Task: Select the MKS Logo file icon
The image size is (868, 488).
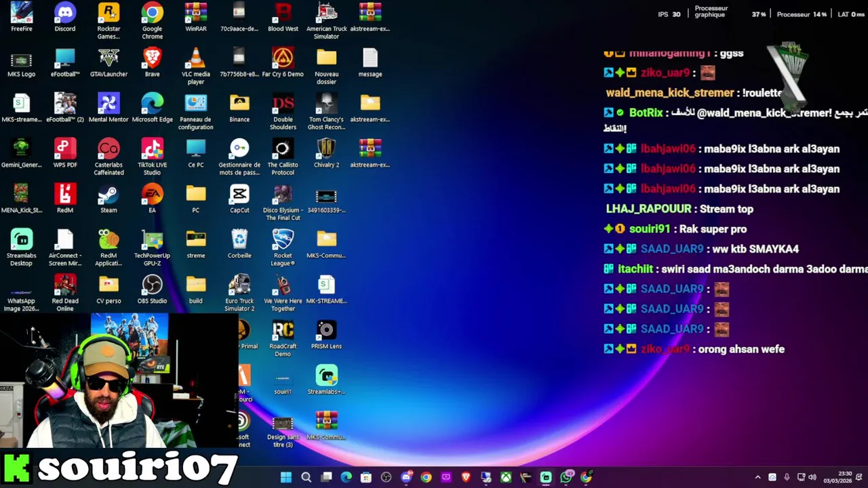Action: click(x=21, y=62)
